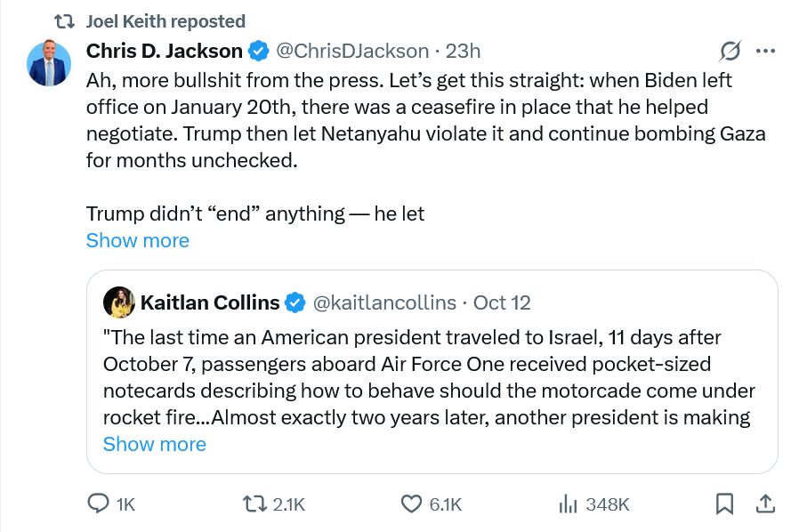Click the reply comment icon
The width and height of the screenshot is (799, 532).
point(98,504)
